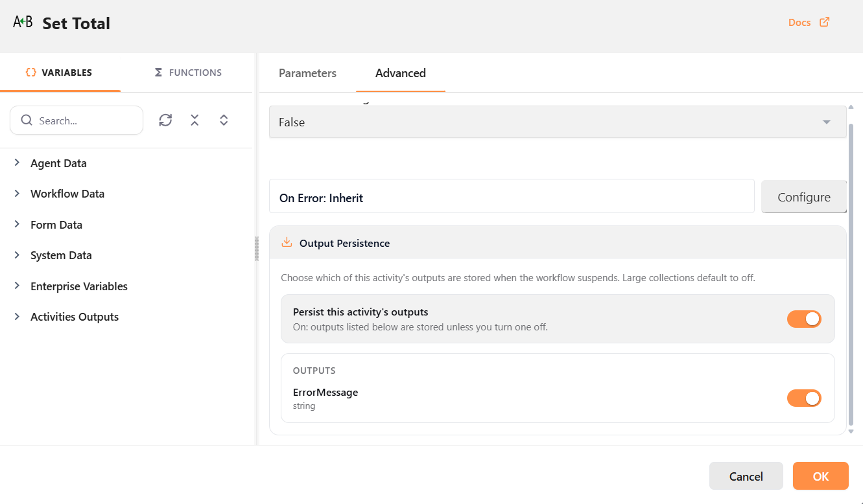Expand the Activities Outputs node
The height and width of the screenshot is (504, 863).
[x=17, y=316]
